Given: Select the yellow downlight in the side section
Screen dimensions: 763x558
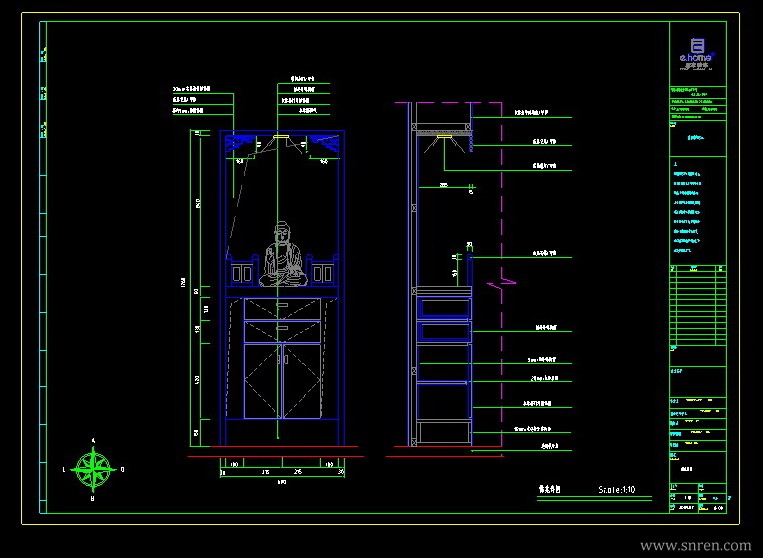Looking at the screenshot, I should pos(444,137).
